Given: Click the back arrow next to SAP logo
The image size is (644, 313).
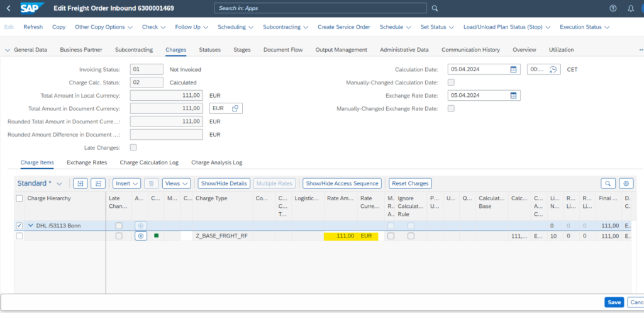Looking at the screenshot, I should pos(8,8).
